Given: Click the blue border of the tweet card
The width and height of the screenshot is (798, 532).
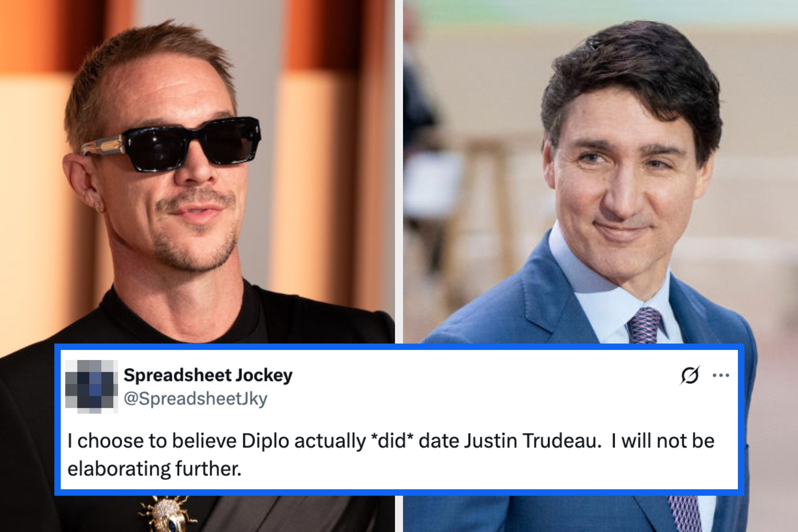Looking at the screenshot, I should (399, 346).
